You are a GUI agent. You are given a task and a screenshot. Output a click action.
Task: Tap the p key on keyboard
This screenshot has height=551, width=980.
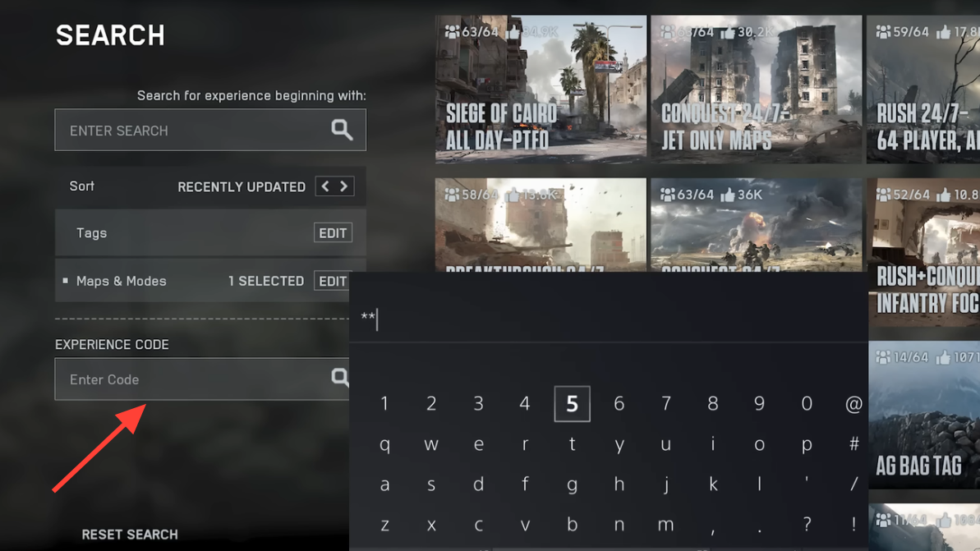(806, 444)
